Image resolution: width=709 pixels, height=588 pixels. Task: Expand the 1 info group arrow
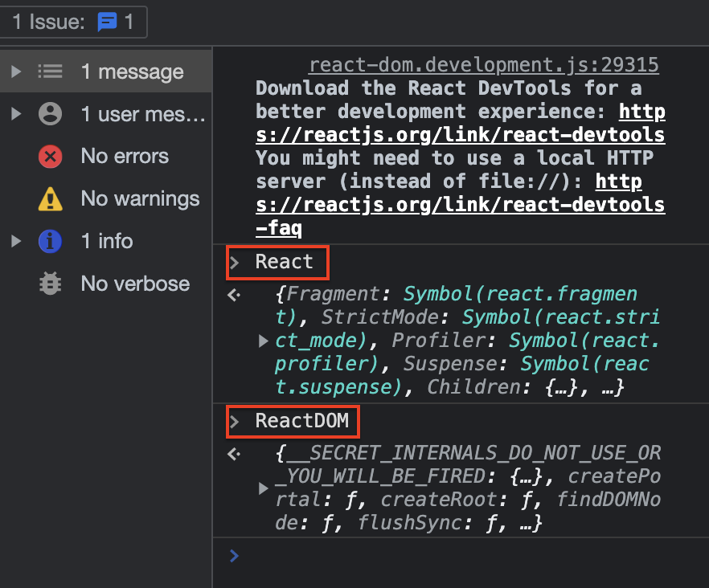tap(16, 241)
